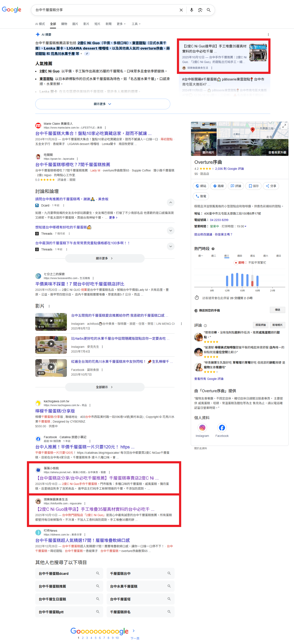Switch to the 圖片 search tab
Image resolution: width=294 pixels, height=644 pixels.
pos(75,24)
